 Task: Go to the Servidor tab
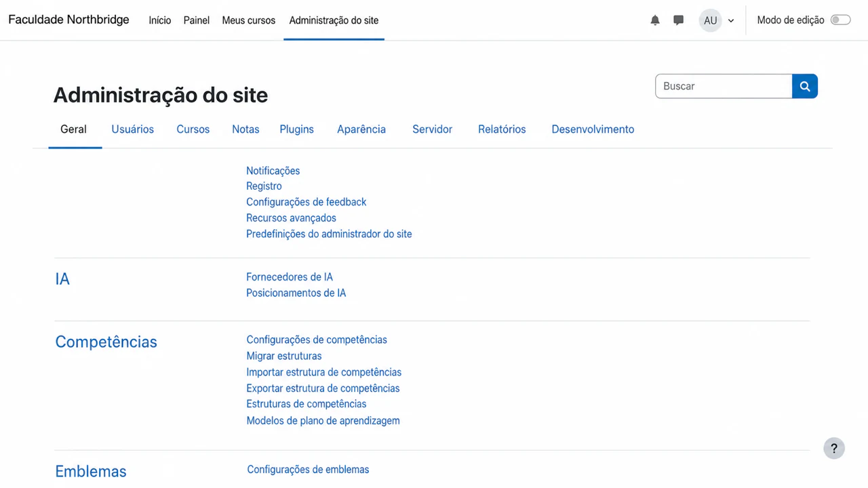432,129
